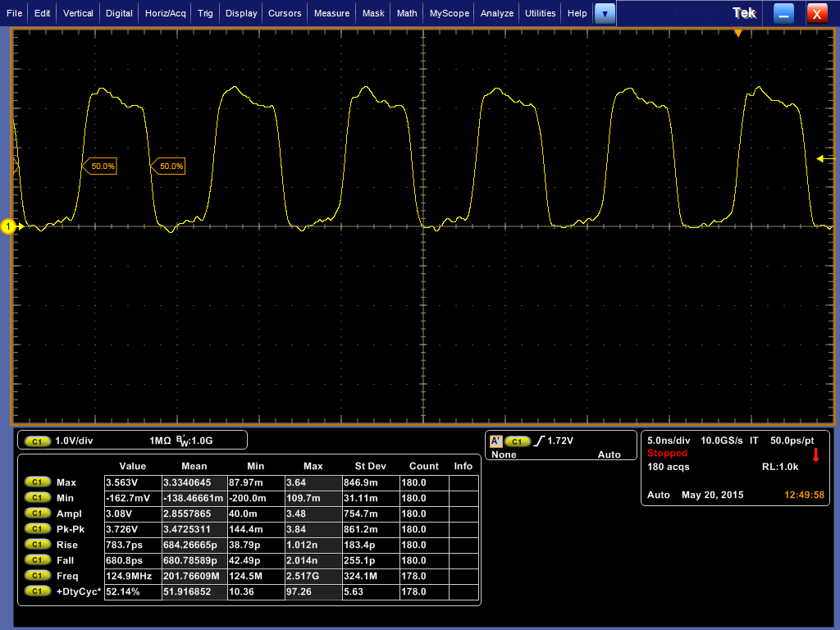Open the Trig menu
This screenshot has height=630, width=840.
pos(206,13)
